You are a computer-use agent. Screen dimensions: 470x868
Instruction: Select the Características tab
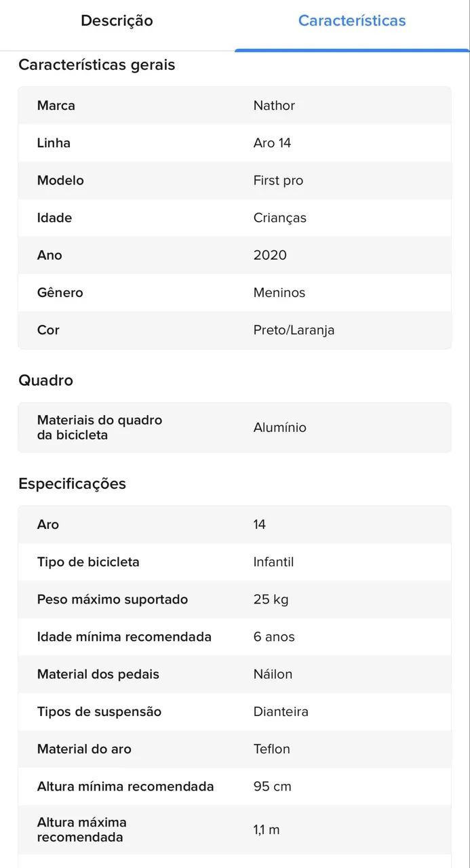[x=352, y=21]
